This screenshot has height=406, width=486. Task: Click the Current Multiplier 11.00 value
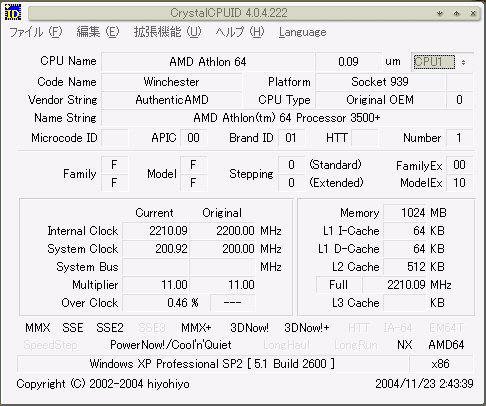[156, 285]
